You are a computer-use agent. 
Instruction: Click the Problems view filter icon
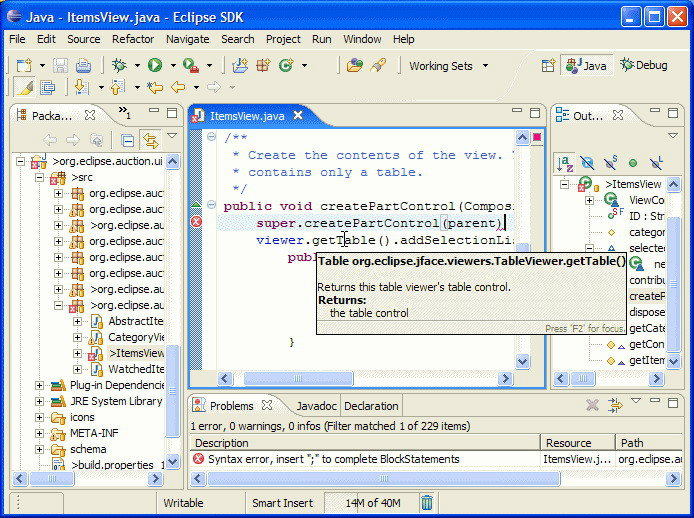point(615,405)
